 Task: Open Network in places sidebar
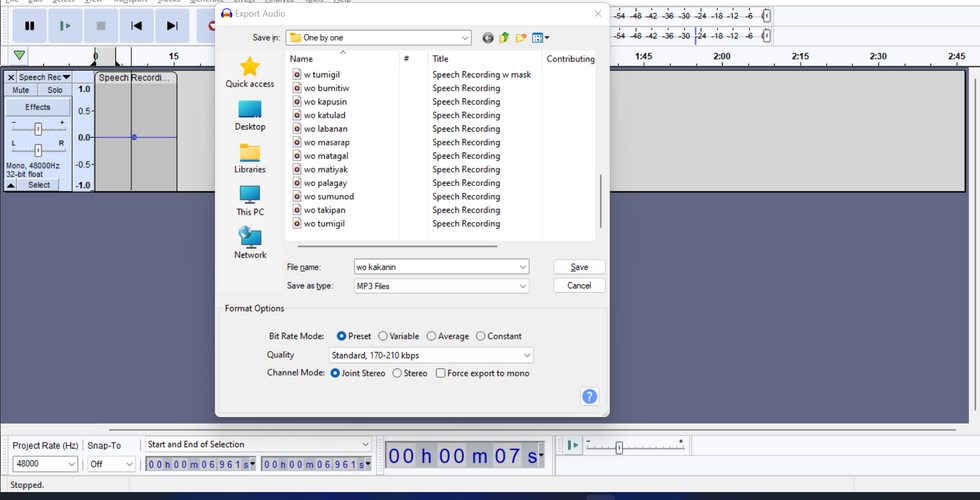click(249, 244)
